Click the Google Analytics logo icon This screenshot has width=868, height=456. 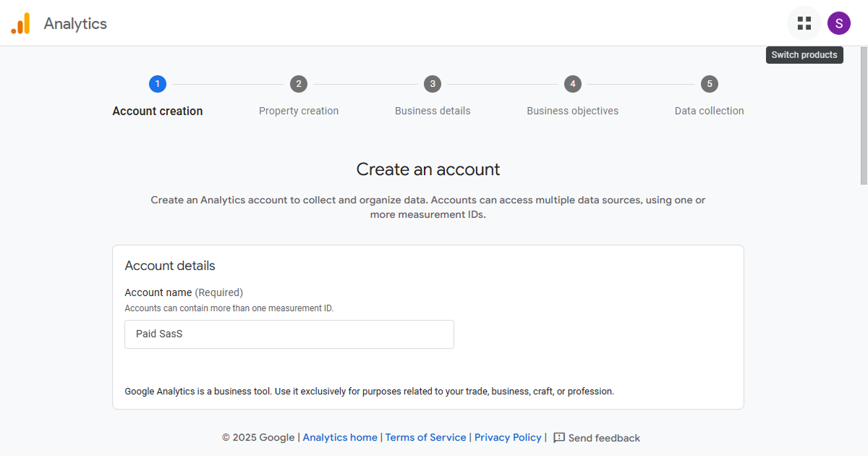point(20,23)
